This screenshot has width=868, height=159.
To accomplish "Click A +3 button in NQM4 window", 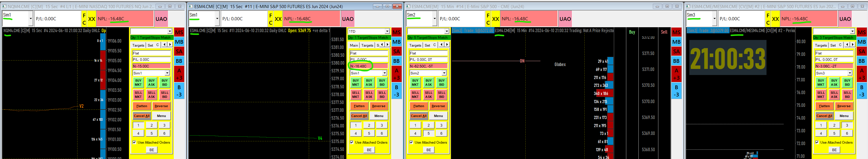I will click(x=179, y=74).
